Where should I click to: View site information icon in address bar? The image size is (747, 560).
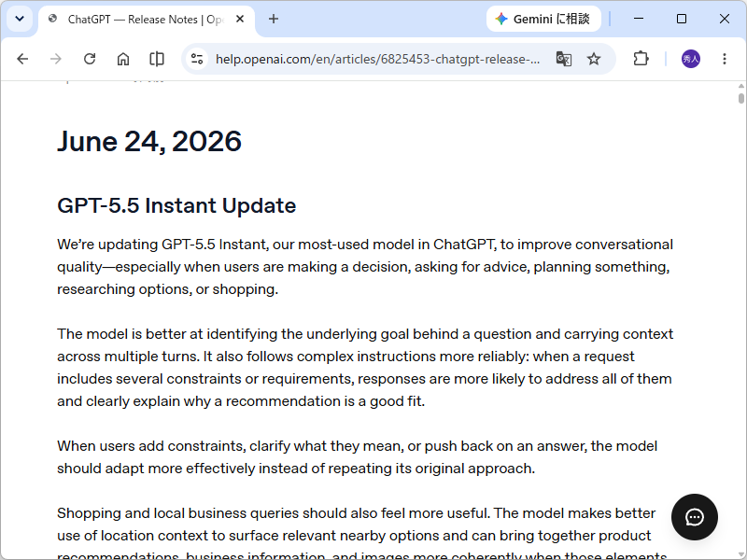[197, 59]
